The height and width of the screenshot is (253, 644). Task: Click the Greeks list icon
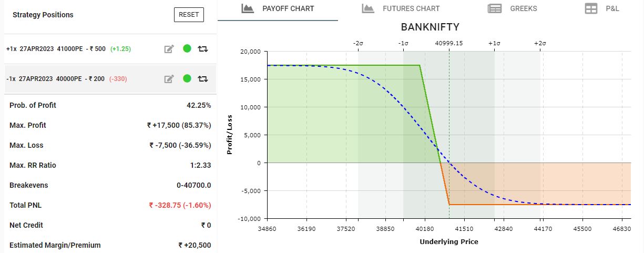pos(494,8)
